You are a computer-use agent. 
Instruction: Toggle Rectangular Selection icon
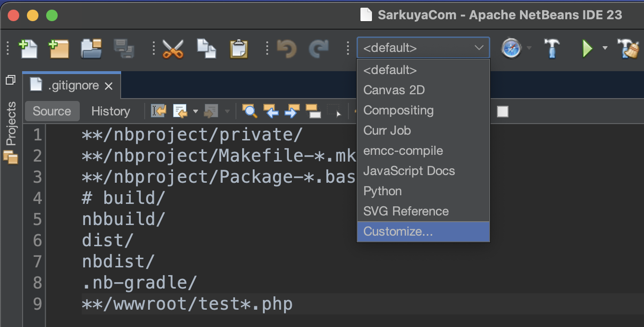[x=334, y=111]
